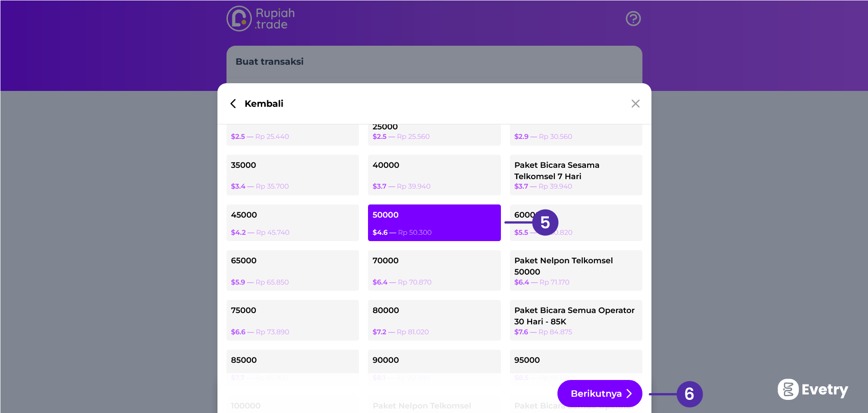
Task: Click the Rupiah.trade logo icon
Action: tap(239, 19)
